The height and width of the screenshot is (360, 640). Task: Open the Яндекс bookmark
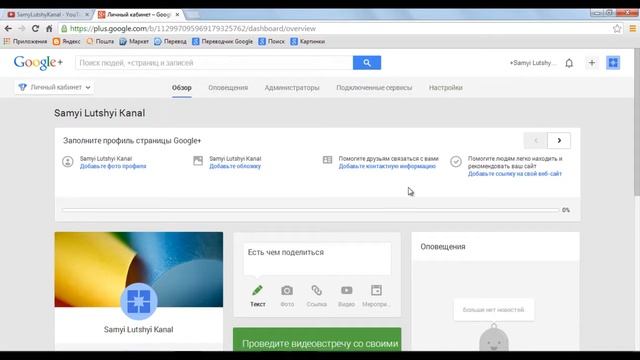(67, 41)
